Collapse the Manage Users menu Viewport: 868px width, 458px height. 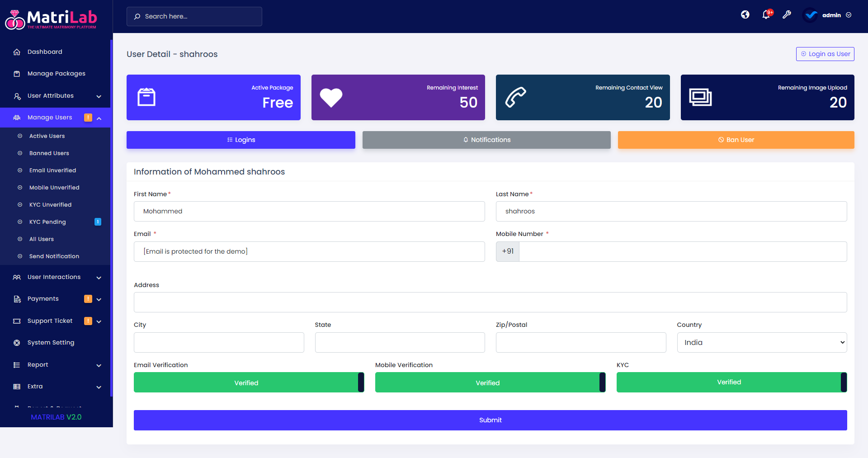pos(99,118)
